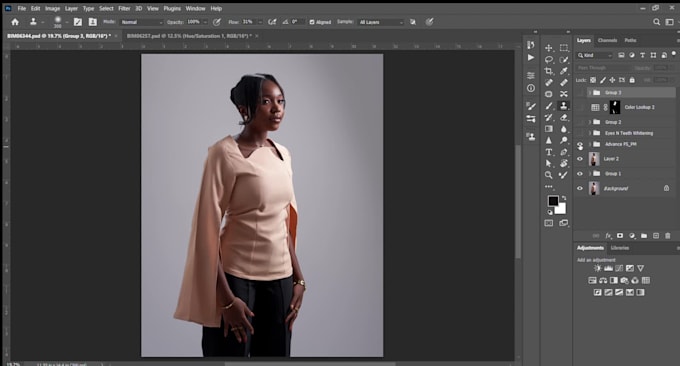Open the search icon at top right

pyautogui.click(x=657, y=22)
